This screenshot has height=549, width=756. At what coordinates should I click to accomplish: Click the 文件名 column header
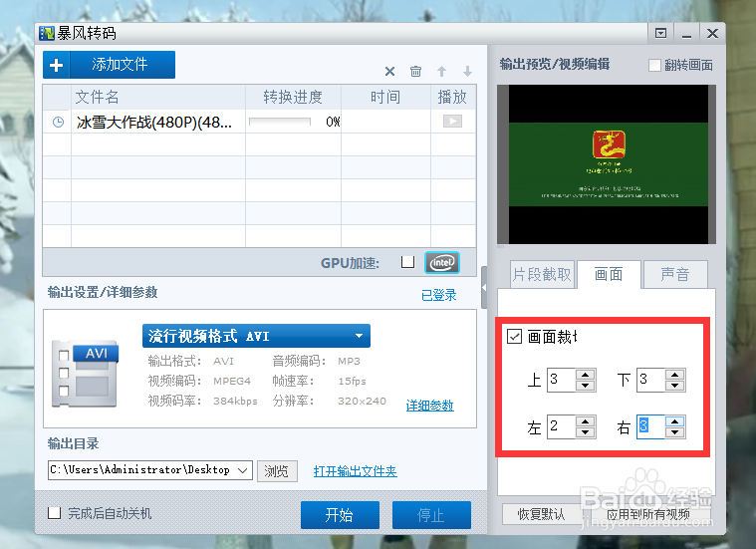point(158,98)
